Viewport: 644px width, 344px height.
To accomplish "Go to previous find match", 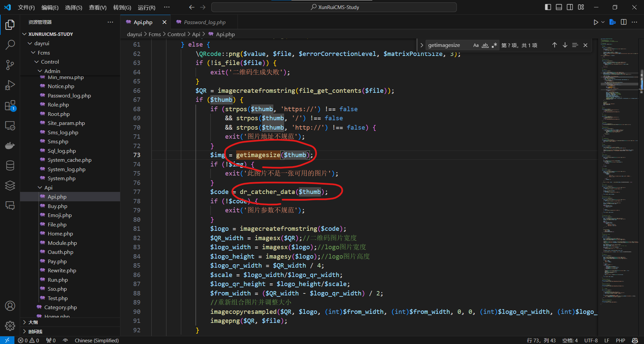I will pos(554,45).
